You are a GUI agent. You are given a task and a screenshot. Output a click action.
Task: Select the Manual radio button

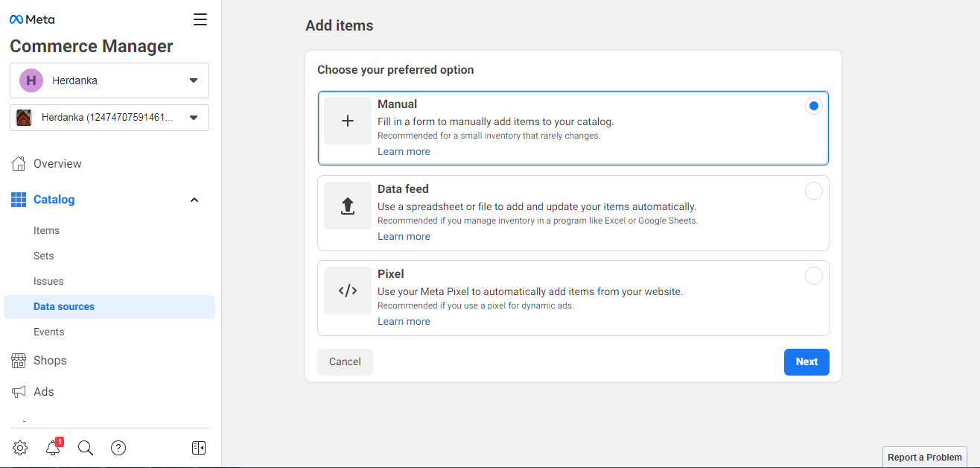pos(813,106)
